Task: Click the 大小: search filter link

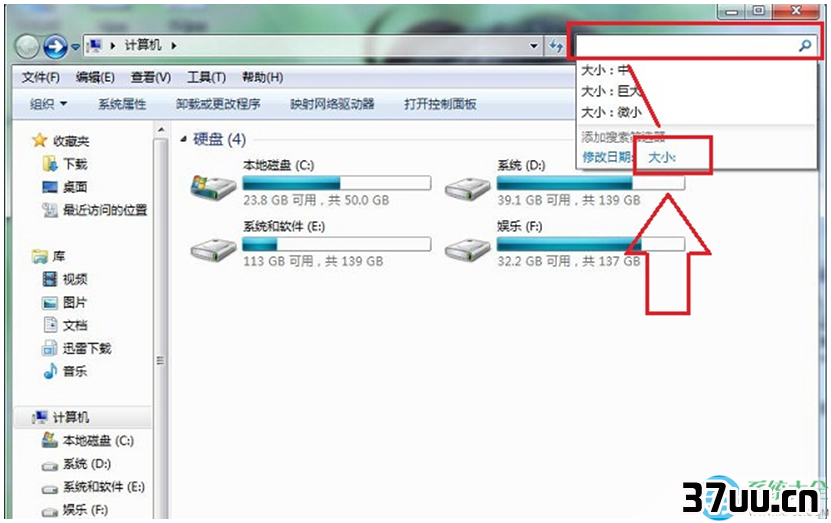Action: [x=662, y=157]
